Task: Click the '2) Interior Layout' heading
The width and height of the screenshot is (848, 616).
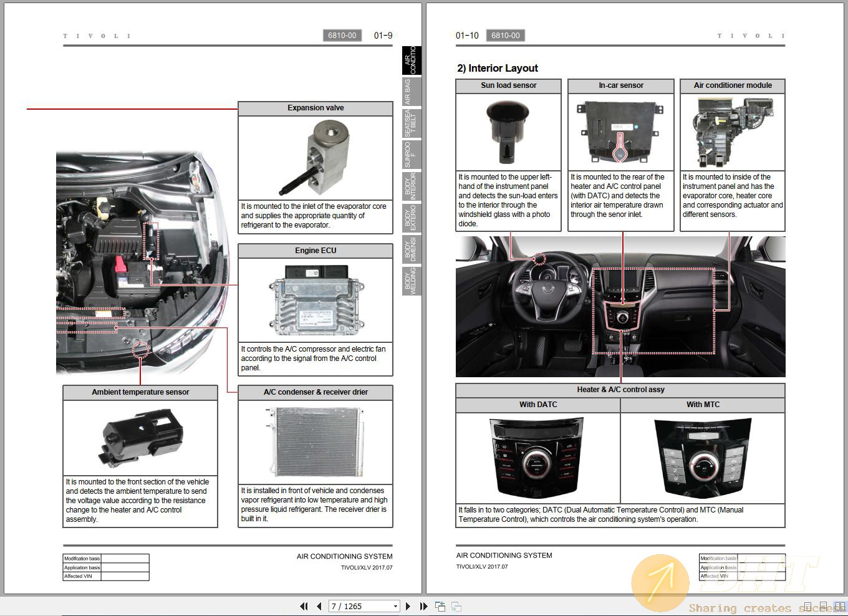Action: (498, 68)
